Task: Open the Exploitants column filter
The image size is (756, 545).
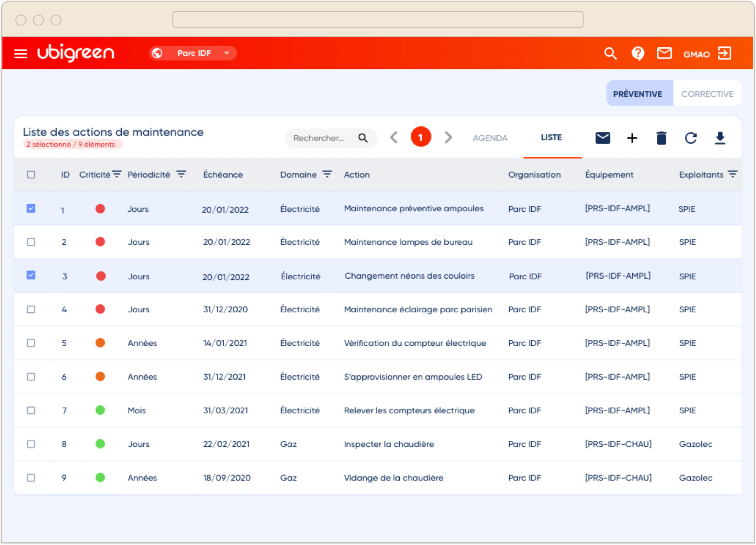Action: (733, 174)
